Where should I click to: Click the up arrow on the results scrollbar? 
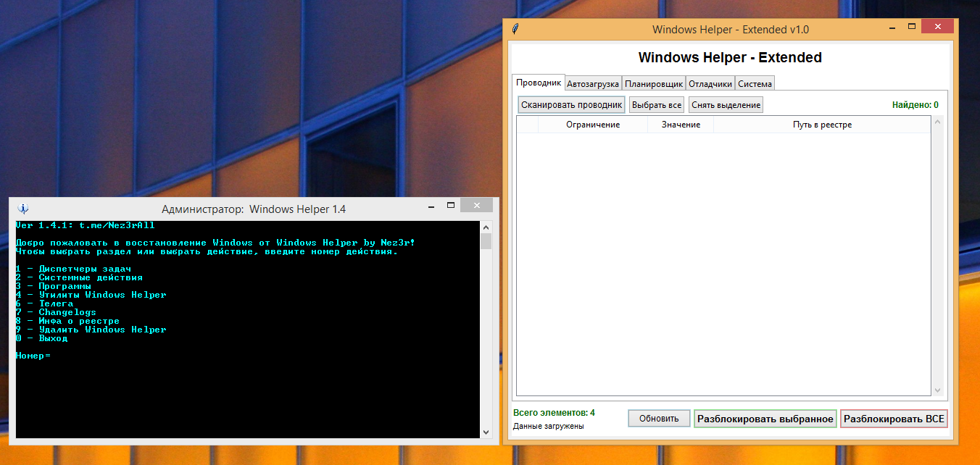click(938, 121)
